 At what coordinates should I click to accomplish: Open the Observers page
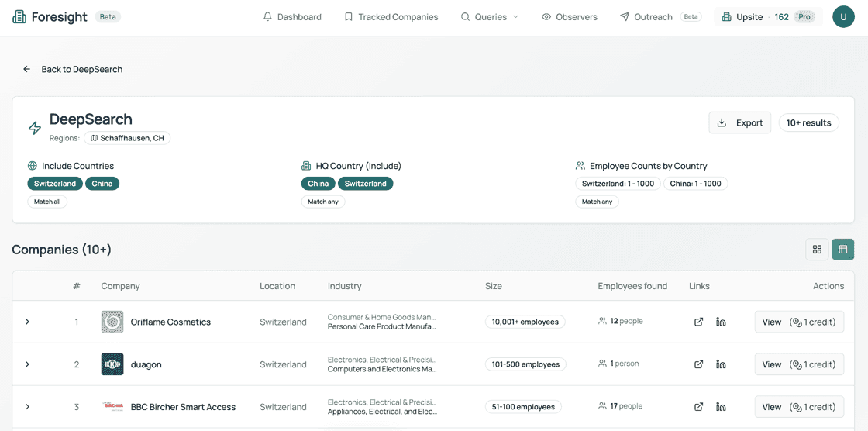570,17
